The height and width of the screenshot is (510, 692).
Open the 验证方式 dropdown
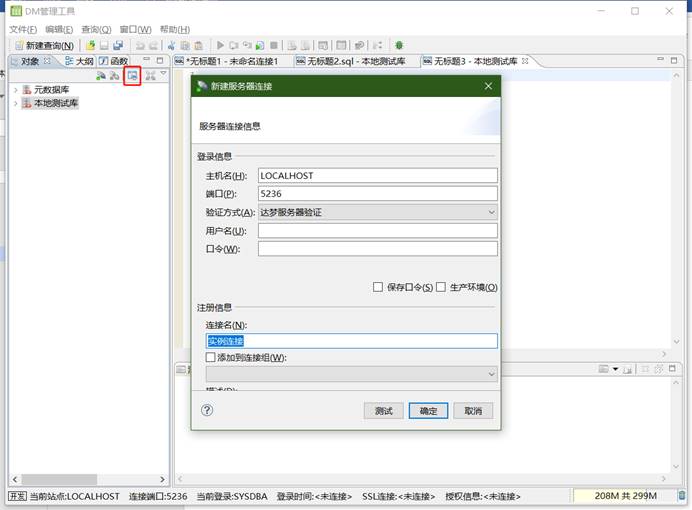click(378, 212)
